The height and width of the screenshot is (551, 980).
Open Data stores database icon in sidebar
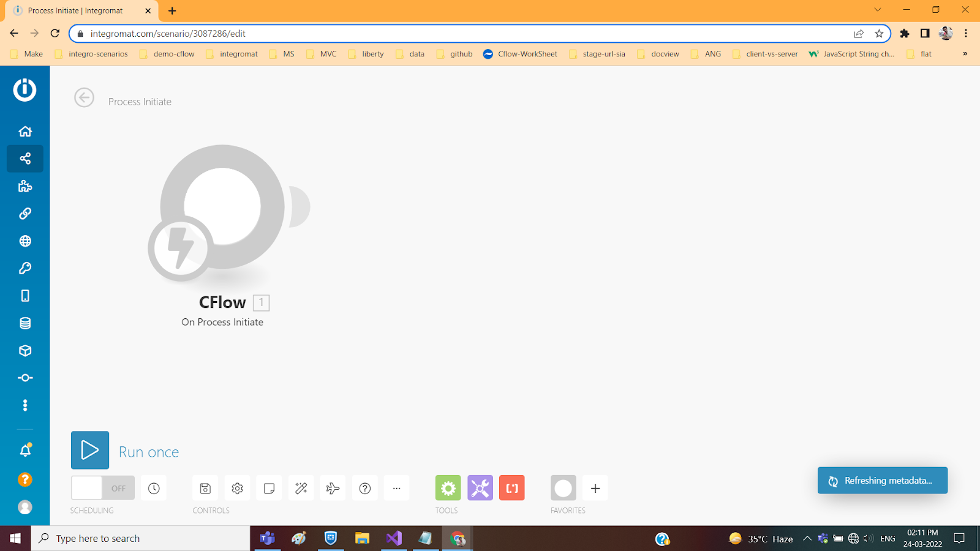click(x=25, y=323)
